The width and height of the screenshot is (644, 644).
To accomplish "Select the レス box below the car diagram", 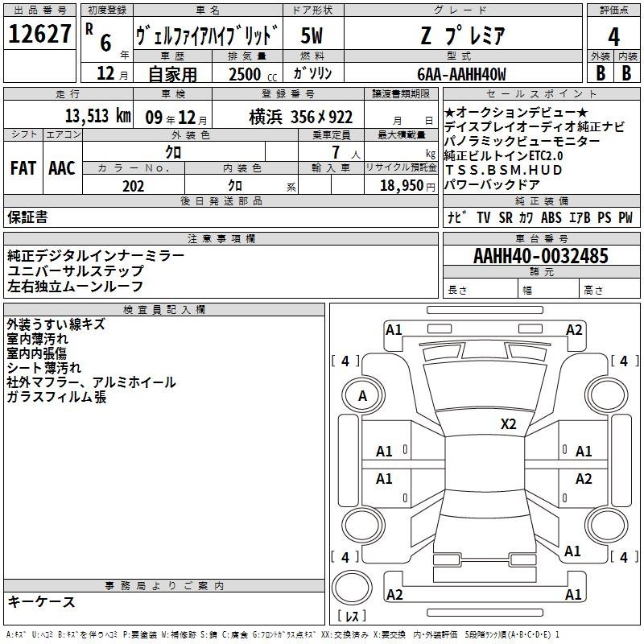I will (352, 617).
